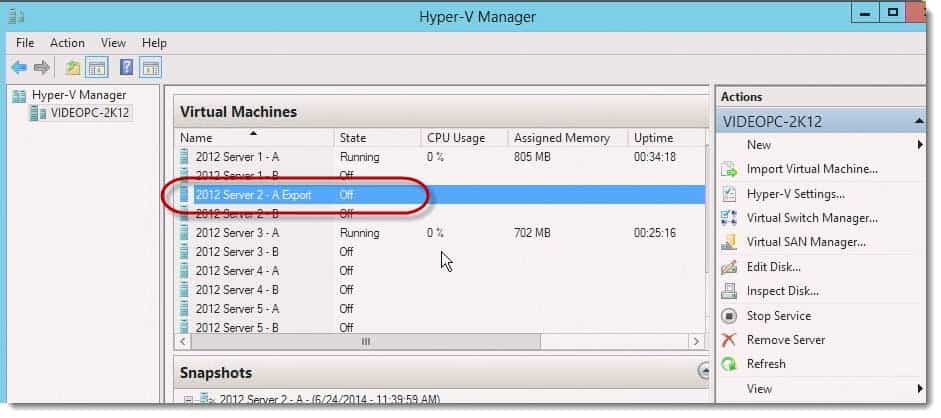Click the Forward arrow toolbar icon

[x=41, y=68]
